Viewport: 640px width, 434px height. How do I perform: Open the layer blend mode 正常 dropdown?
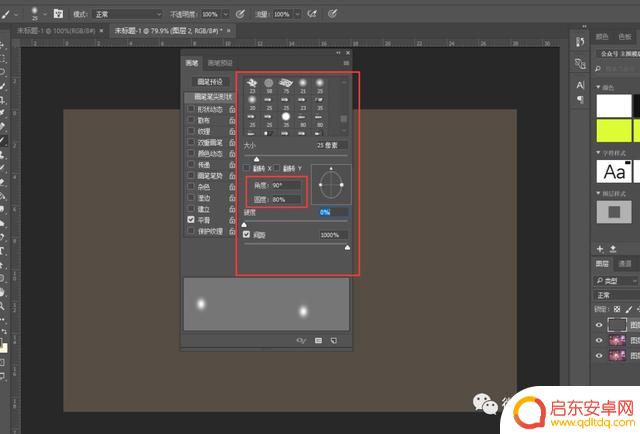pyautogui.click(x=616, y=295)
